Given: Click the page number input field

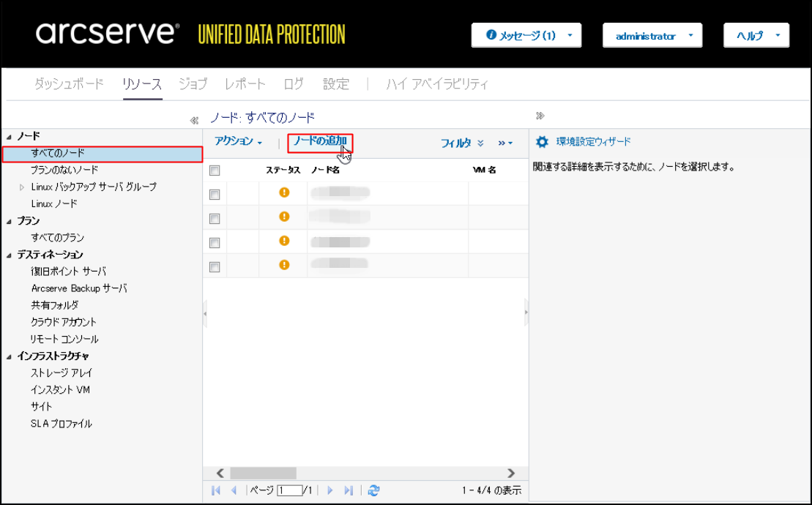Looking at the screenshot, I should [x=290, y=490].
